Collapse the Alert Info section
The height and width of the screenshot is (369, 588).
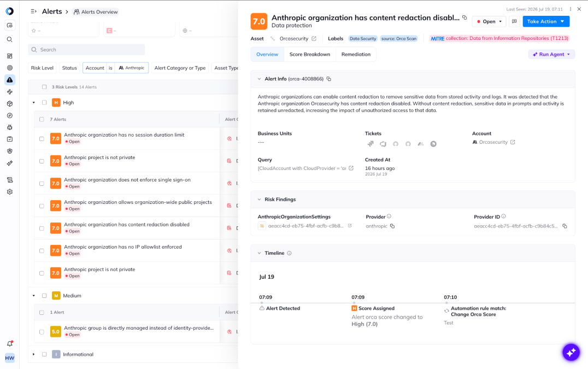259,79
